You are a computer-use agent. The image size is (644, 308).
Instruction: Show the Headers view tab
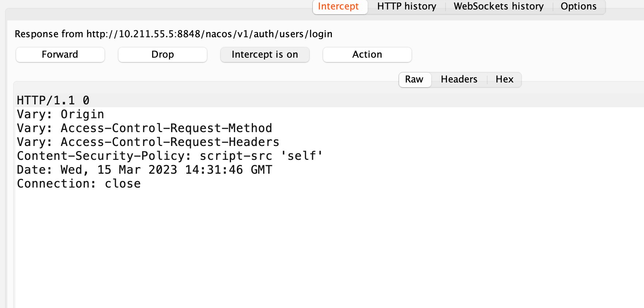(459, 80)
